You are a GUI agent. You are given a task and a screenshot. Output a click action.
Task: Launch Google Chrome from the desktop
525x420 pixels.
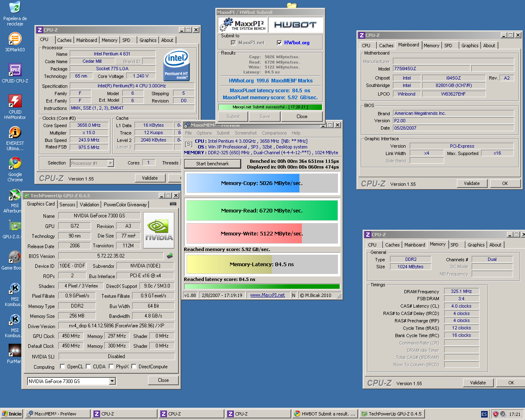pyautogui.click(x=15, y=163)
